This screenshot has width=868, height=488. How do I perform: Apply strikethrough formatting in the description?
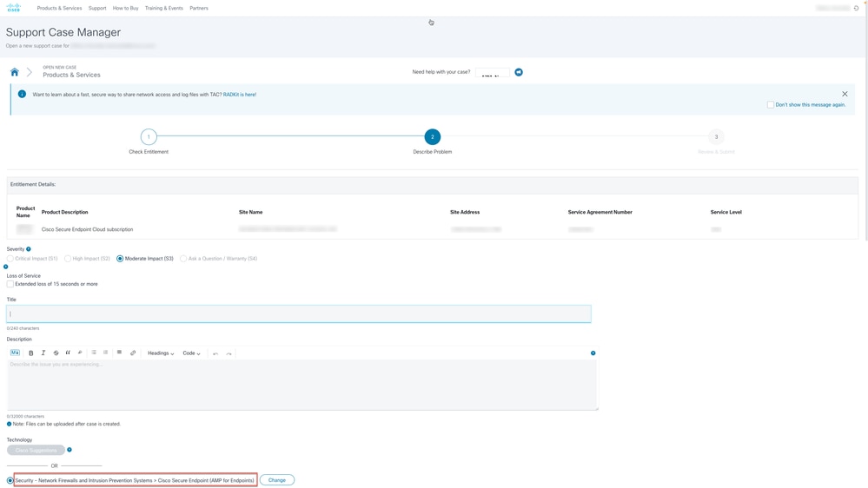pyautogui.click(x=56, y=353)
